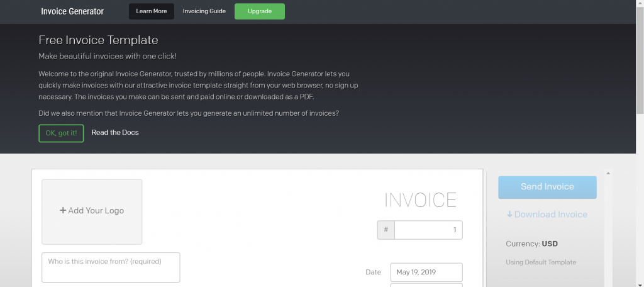Click the plus icon in Add Your Logo
This screenshot has height=287, width=644.
[63, 211]
